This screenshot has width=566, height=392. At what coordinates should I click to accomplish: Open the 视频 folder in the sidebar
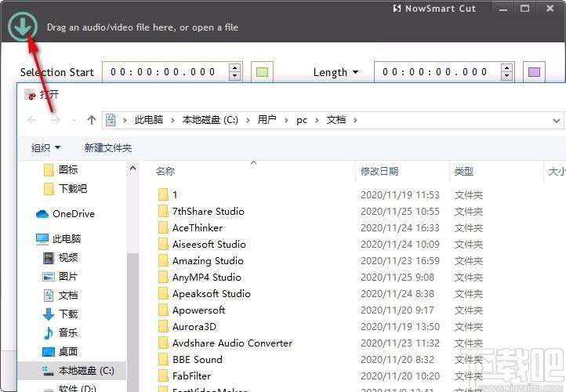point(68,257)
